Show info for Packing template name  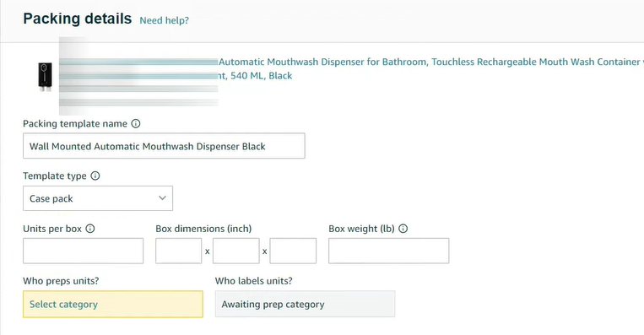click(136, 123)
